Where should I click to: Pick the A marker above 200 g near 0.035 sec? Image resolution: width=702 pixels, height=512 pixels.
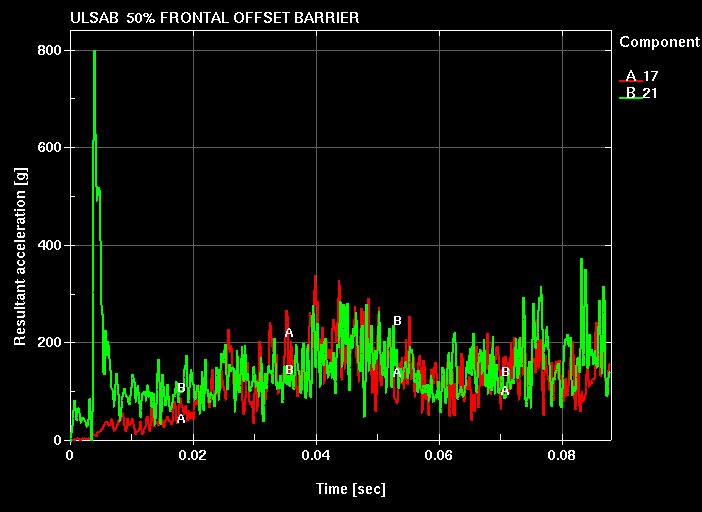point(289,333)
